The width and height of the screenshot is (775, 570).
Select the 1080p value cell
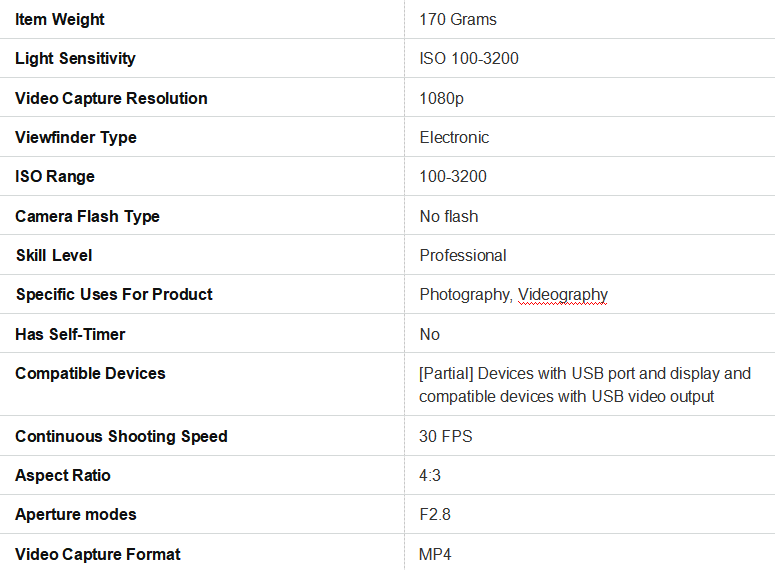click(x=442, y=98)
